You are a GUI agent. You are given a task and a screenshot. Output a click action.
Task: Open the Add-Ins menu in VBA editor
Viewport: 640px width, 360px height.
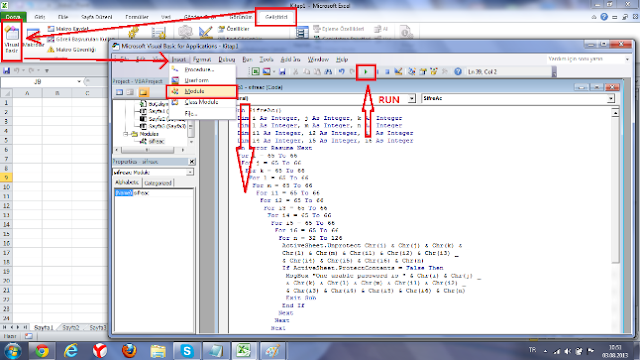pos(290,60)
